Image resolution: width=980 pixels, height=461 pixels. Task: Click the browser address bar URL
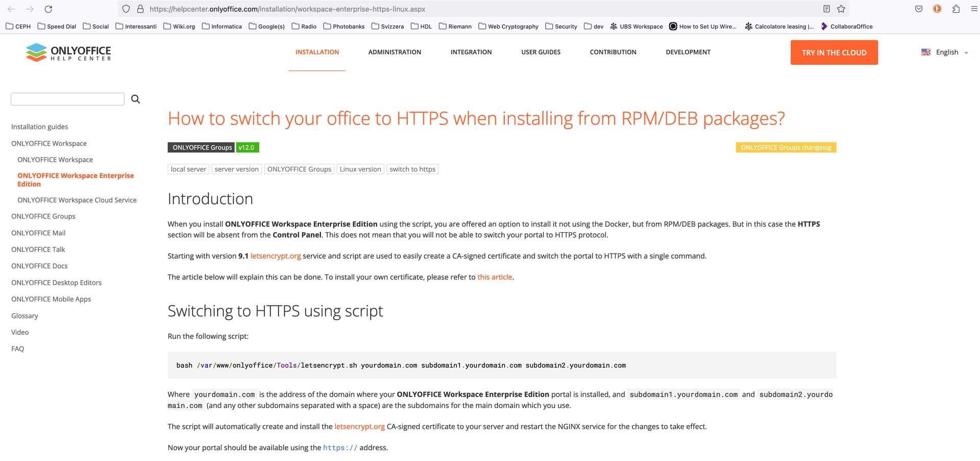click(x=287, y=9)
